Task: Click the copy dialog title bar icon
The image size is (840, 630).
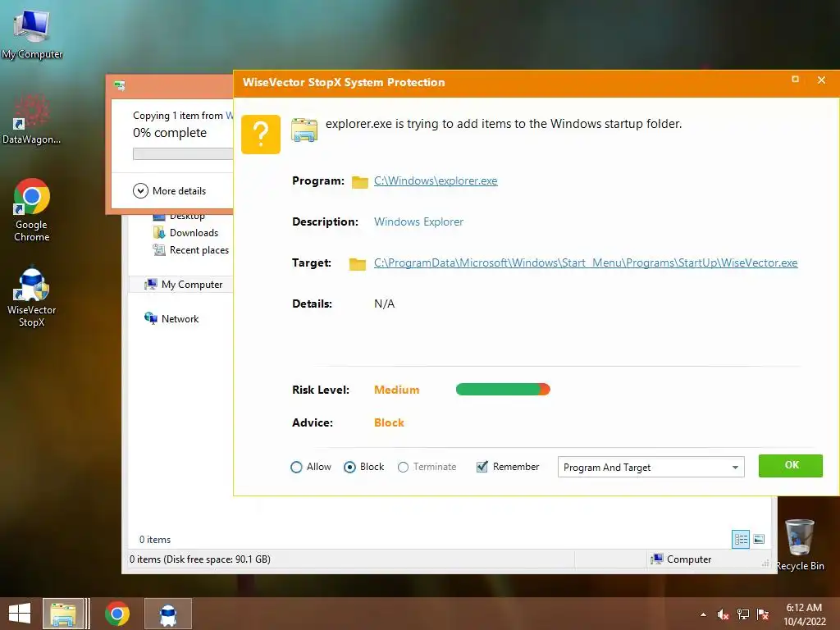Action: tap(120, 85)
